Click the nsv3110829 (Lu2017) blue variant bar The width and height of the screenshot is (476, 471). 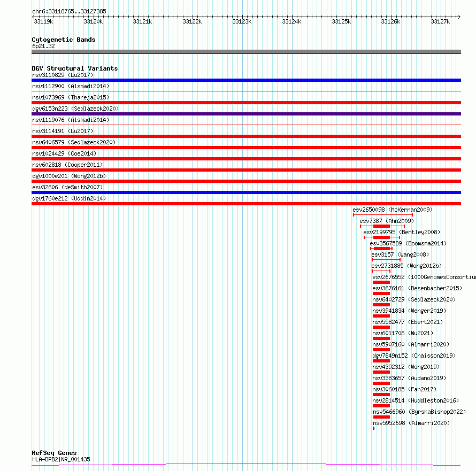tap(246, 80)
